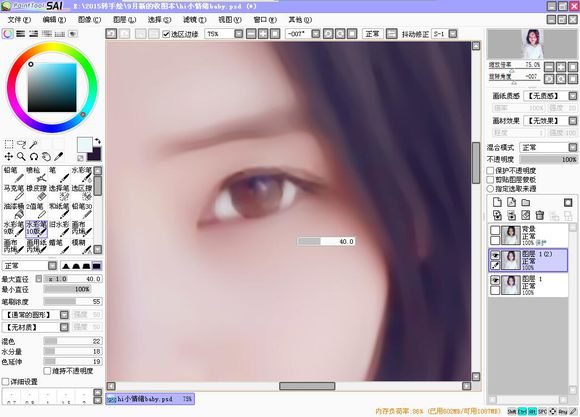Screen dimensions: 580x417
Task: Click the undo button in toolbar
Action: coord(111,34)
